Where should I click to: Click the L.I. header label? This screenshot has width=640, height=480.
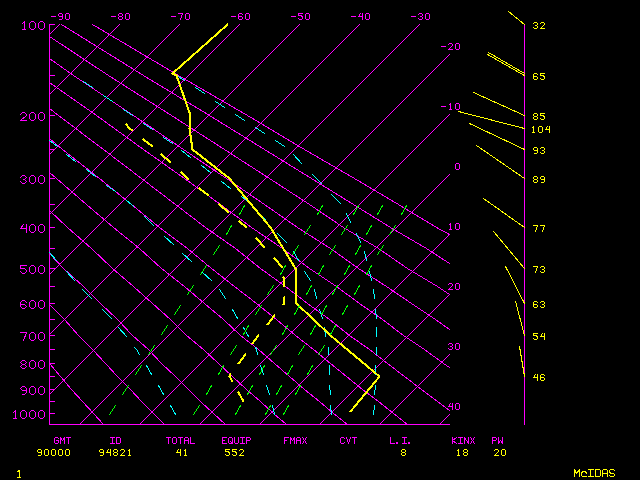[x=400, y=440]
